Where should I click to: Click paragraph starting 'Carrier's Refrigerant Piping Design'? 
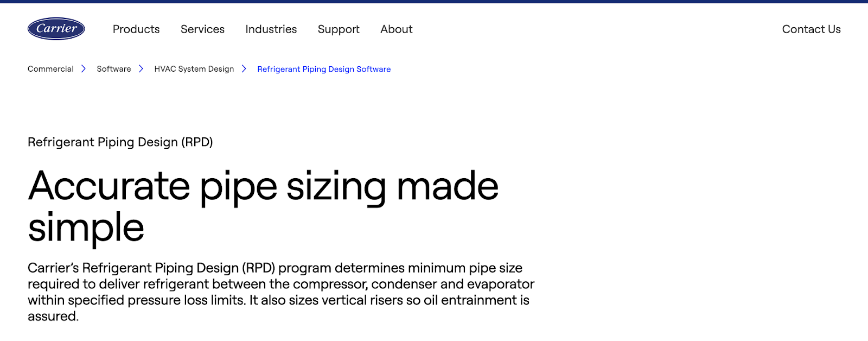click(x=281, y=292)
